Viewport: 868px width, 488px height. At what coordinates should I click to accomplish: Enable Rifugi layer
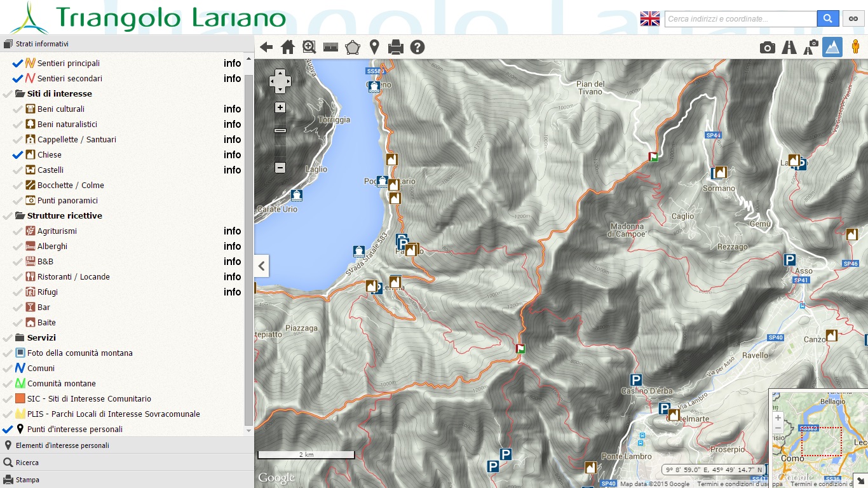[18, 292]
